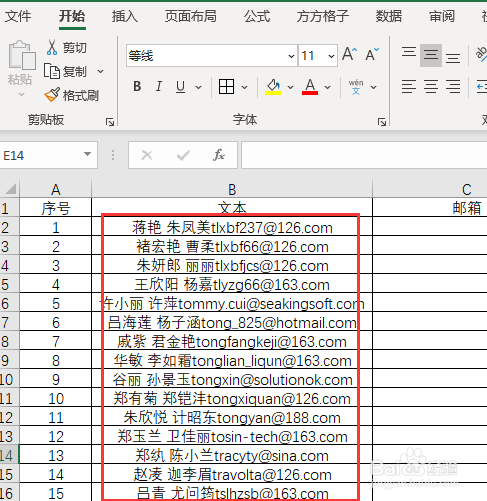Open the 文件 (File) tab
The height and width of the screenshot is (501, 487).
[x=18, y=16]
